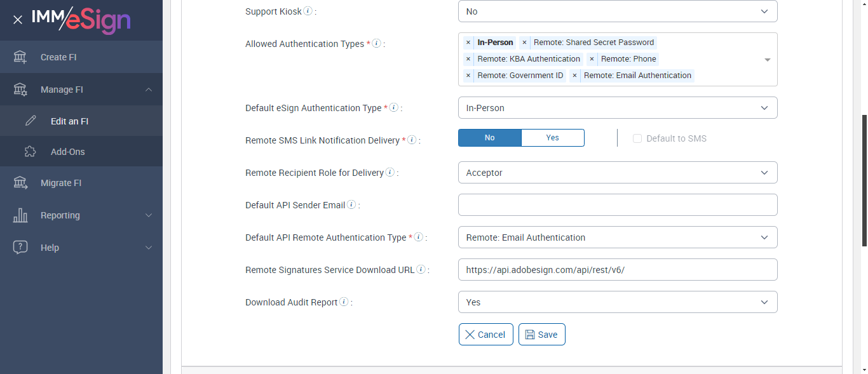Click info icon for Default API Sender Email
This screenshot has height=374, width=868.
point(351,204)
